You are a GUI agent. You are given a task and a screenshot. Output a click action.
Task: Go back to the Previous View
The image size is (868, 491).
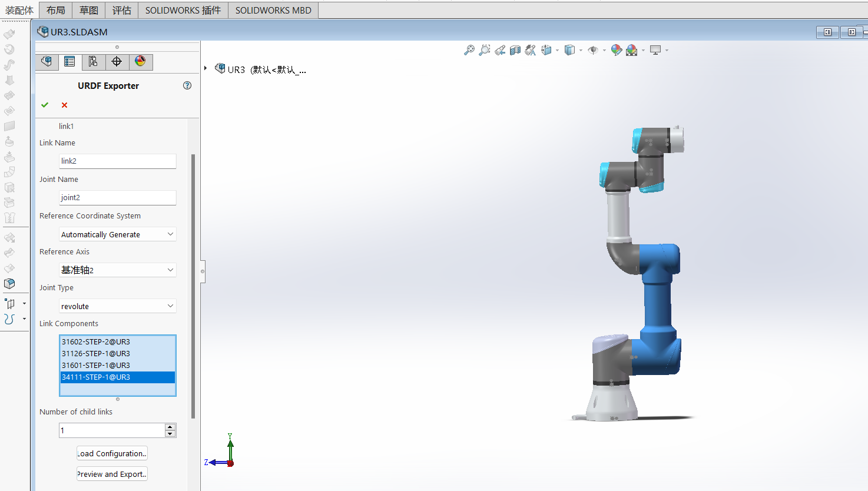pos(500,50)
